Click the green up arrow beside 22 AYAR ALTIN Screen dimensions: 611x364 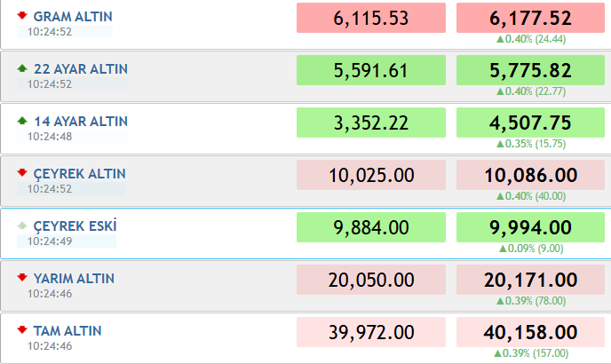click(x=22, y=68)
